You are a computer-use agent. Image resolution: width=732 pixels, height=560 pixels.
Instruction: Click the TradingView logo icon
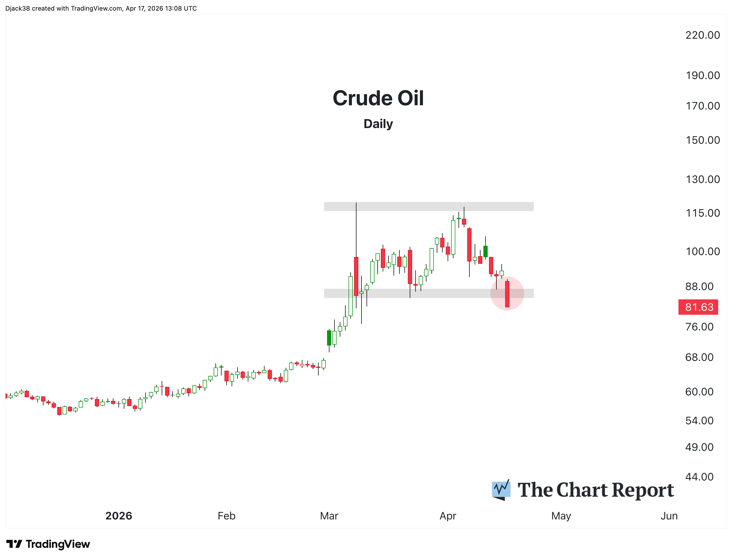(14, 544)
